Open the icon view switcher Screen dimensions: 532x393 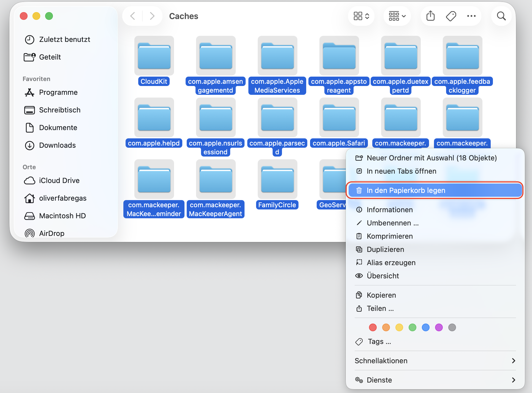pyautogui.click(x=361, y=16)
